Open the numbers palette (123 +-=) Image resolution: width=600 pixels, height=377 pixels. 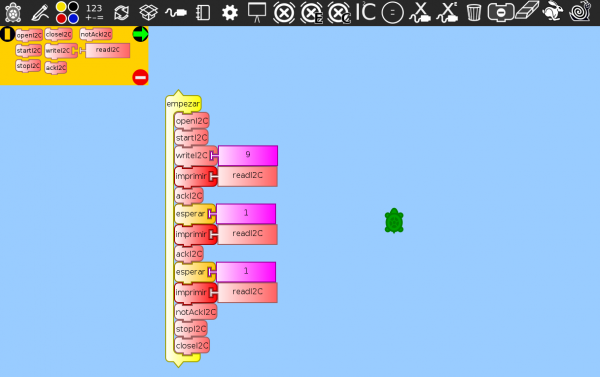pos(94,12)
